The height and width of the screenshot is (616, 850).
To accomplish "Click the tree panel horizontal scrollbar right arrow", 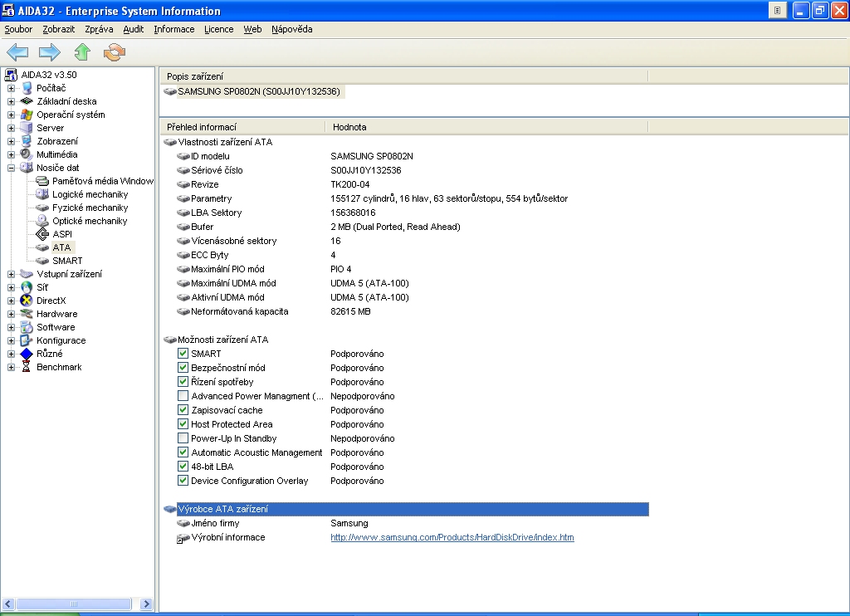I will point(147,604).
